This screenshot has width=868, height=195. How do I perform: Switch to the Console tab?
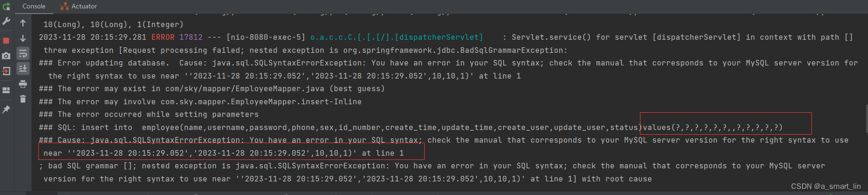(x=34, y=6)
